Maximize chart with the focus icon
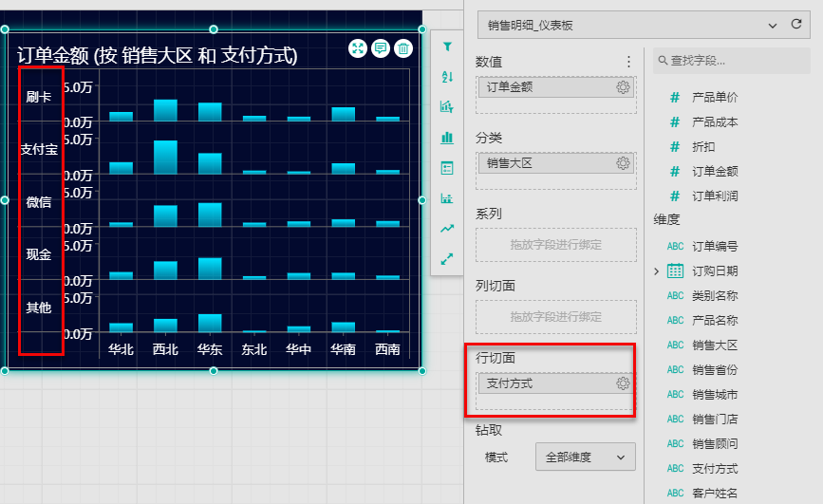 click(358, 48)
